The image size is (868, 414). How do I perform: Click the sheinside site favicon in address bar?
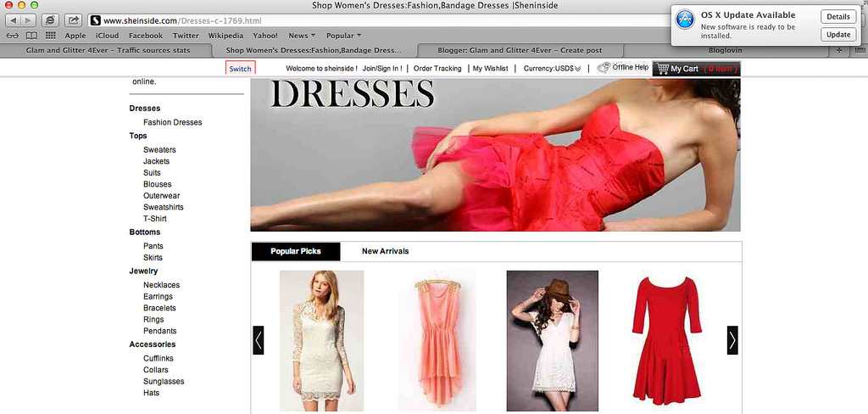tap(96, 21)
